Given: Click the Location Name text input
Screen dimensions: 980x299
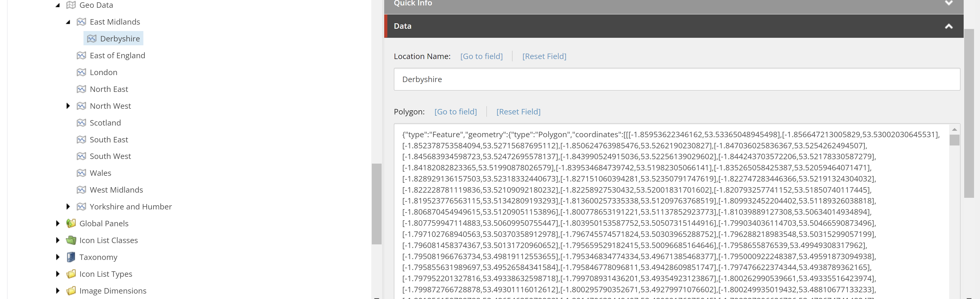Looking at the screenshot, I should 676,79.
